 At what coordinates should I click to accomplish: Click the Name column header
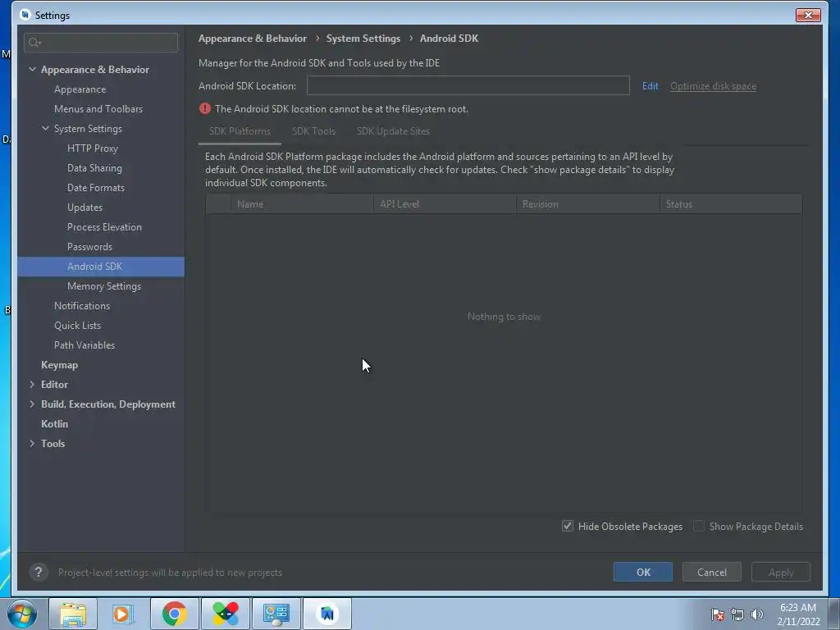(x=302, y=204)
